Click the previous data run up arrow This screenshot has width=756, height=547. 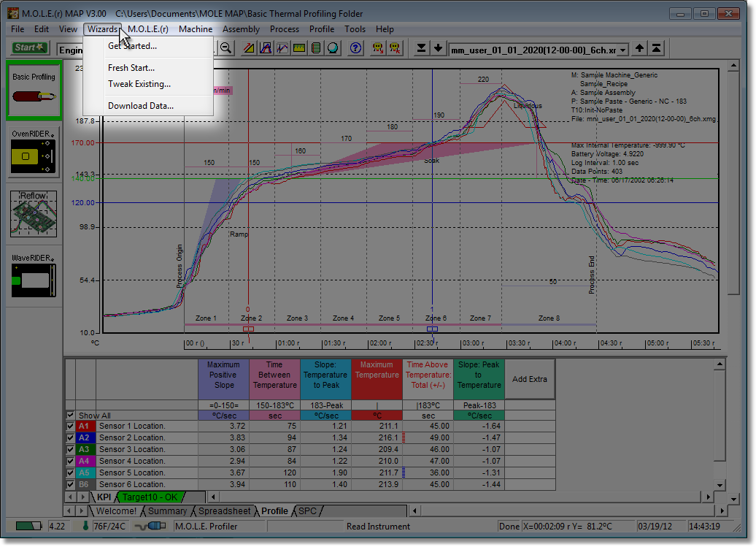tap(639, 48)
